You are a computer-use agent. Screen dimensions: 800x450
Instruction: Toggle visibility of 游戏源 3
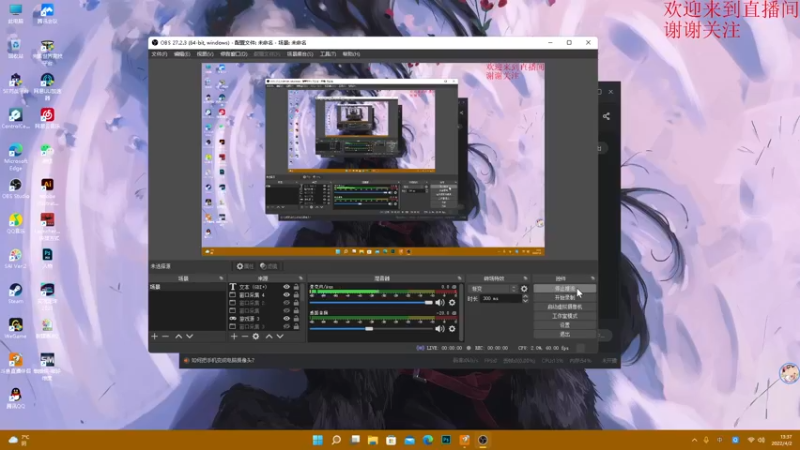click(x=286, y=318)
